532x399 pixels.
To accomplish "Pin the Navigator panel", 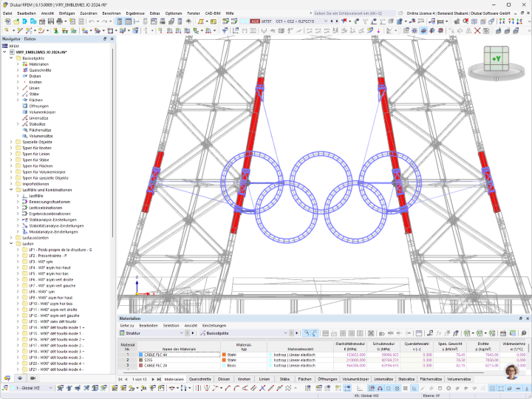I will [105, 38].
